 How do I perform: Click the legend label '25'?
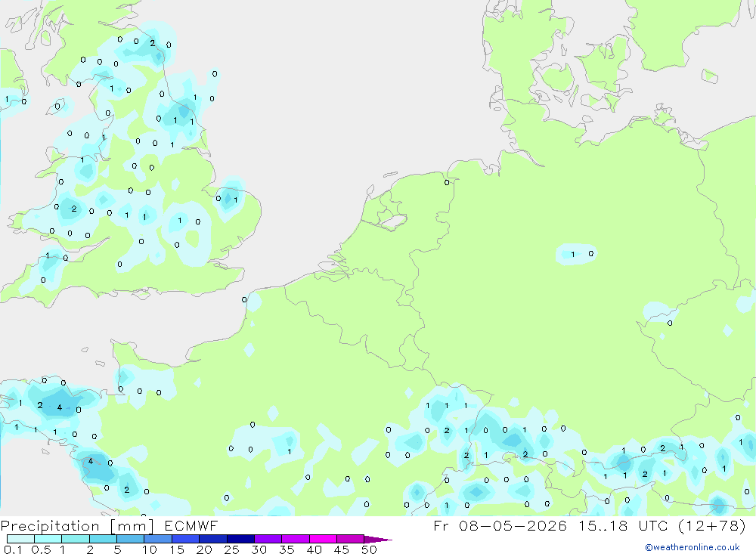click(x=232, y=549)
